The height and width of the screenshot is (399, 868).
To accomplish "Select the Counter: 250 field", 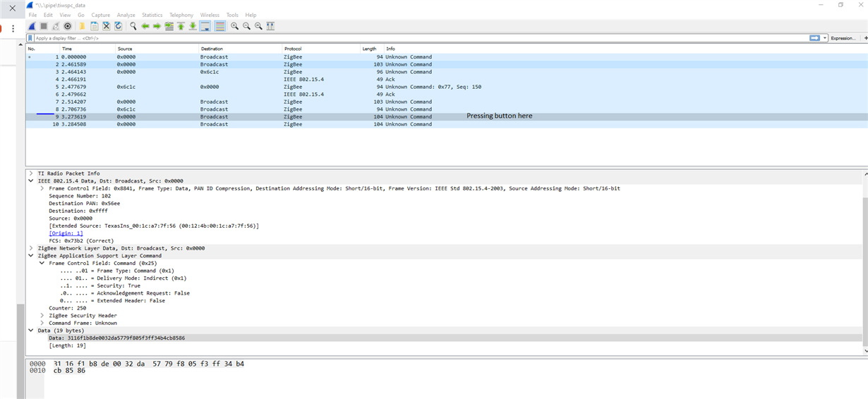I will [67, 308].
